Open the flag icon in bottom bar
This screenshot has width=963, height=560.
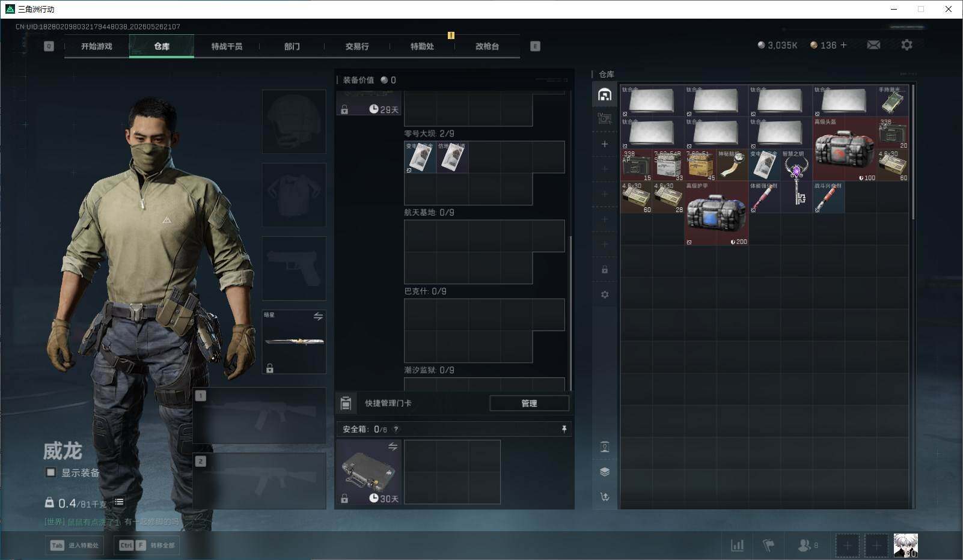[x=768, y=545]
